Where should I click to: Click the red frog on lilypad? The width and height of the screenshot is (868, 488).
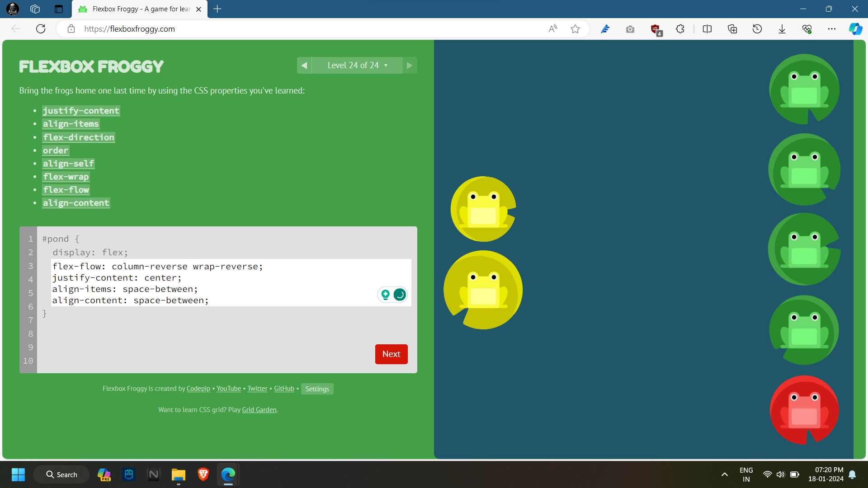[x=804, y=409]
